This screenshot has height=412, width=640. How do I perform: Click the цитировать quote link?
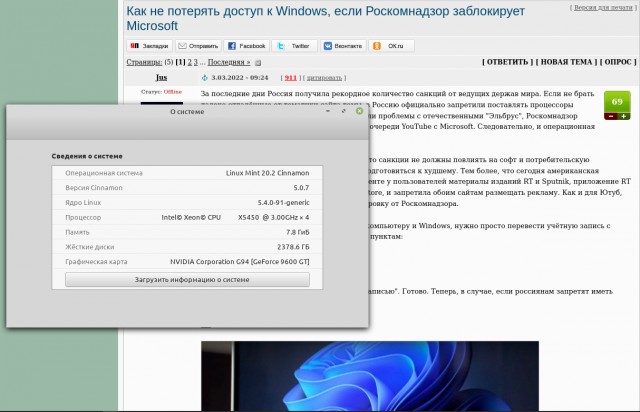(x=324, y=78)
